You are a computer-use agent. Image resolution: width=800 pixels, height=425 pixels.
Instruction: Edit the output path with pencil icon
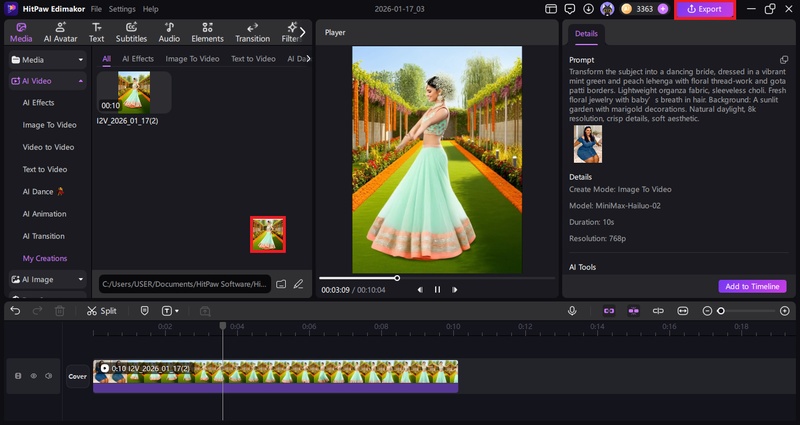298,284
